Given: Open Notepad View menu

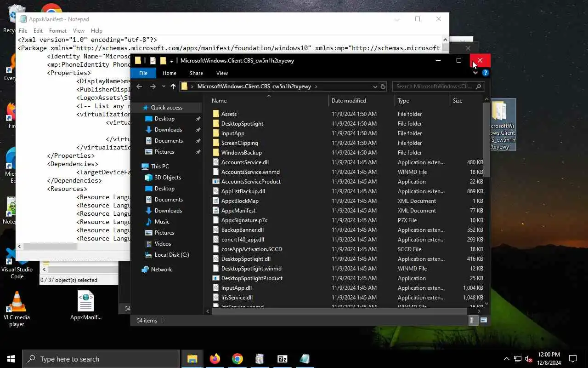Looking at the screenshot, I should point(79,31).
